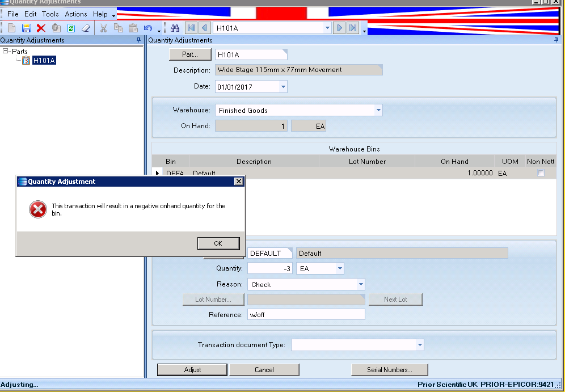The image size is (565, 392).
Task: Go to last record navigation arrow
Action: point(353,28)
